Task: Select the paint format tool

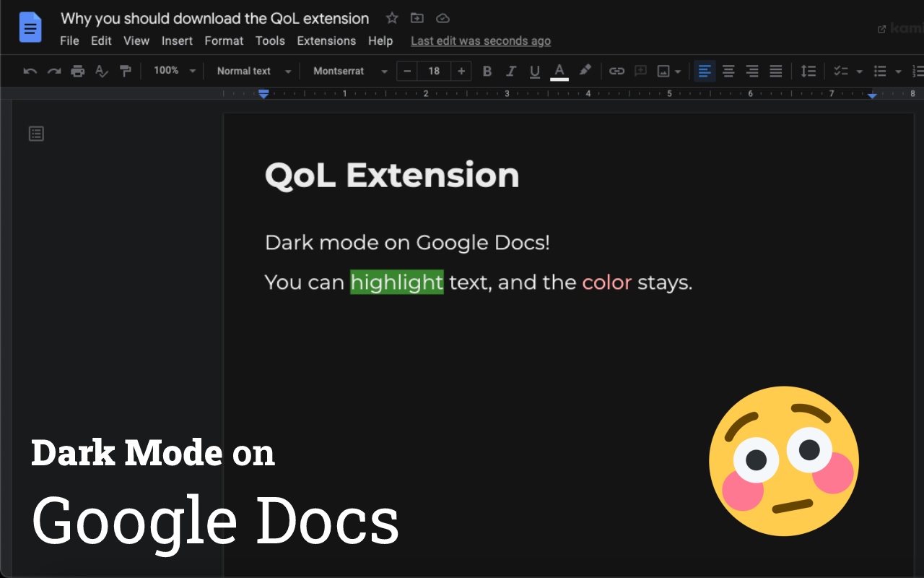Action: pyautogui.click(x=126, y=71)
